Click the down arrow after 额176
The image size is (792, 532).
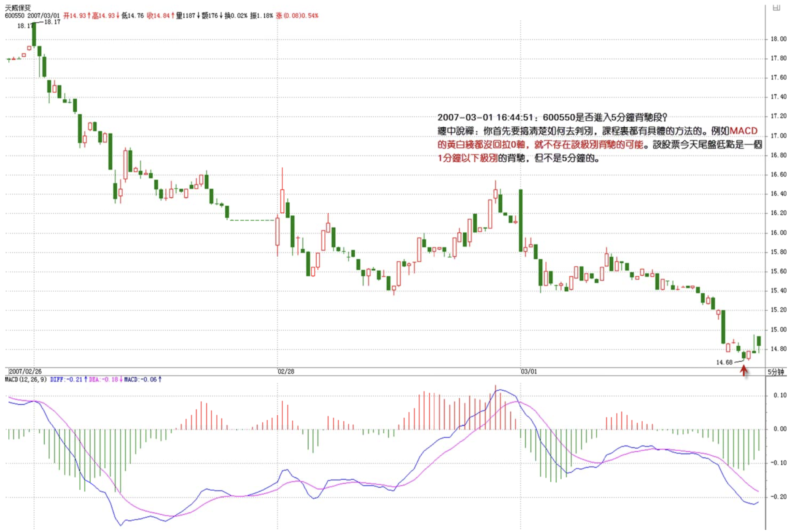point(221,16)
